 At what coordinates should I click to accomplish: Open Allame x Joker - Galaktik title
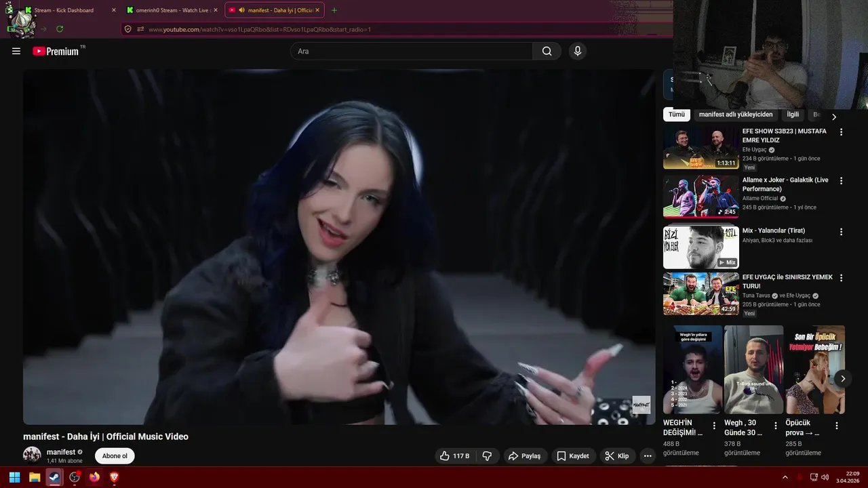click(785, 184)
